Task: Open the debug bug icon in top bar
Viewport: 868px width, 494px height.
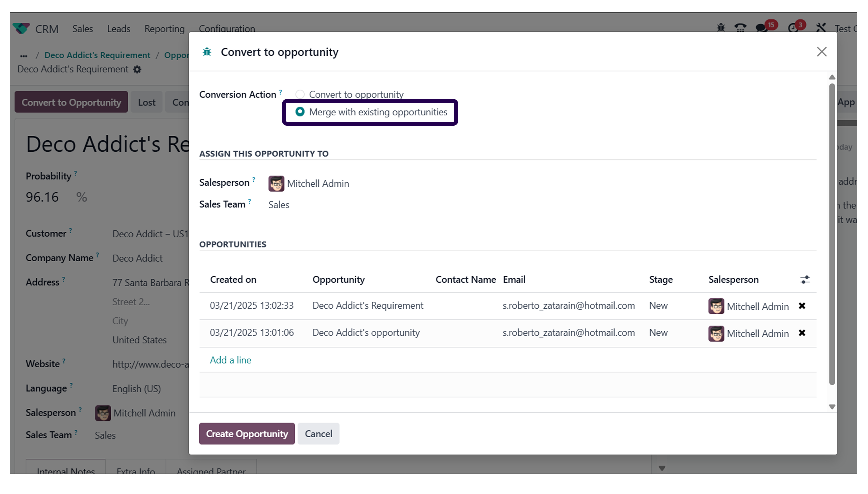Action: pos(721,28)
